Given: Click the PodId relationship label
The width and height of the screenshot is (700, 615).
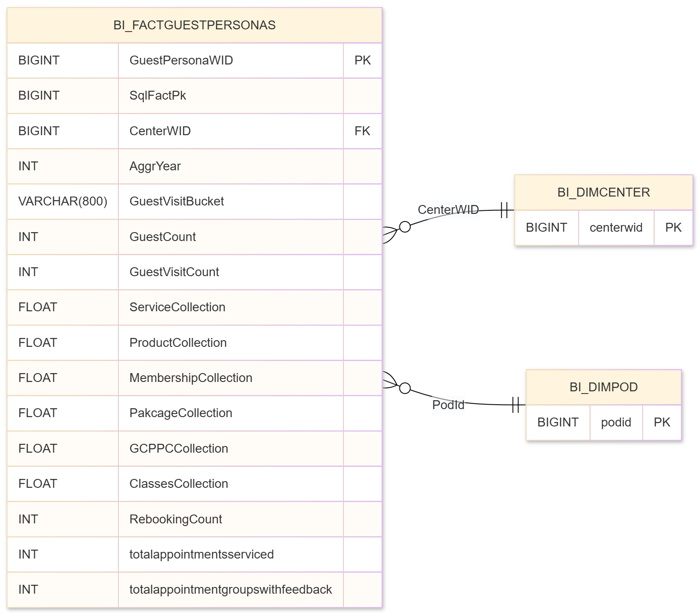Looking at the screenshot, I should point(448,405).
